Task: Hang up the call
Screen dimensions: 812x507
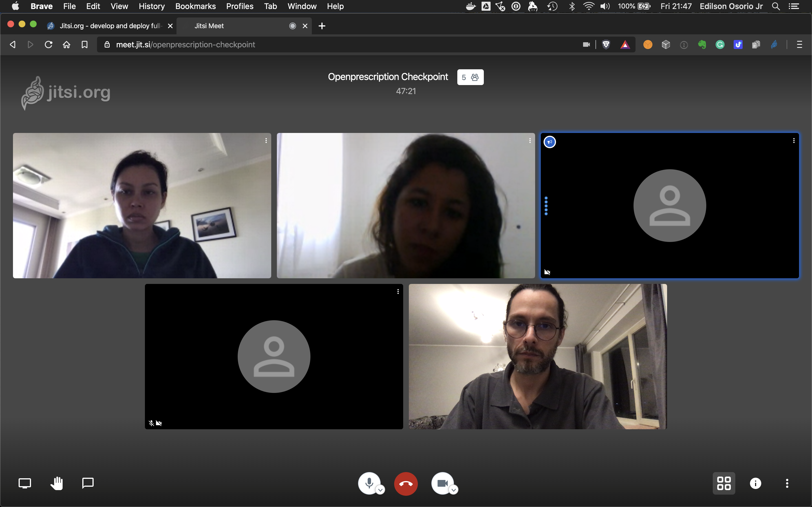Action: click(x=406, y=484)
